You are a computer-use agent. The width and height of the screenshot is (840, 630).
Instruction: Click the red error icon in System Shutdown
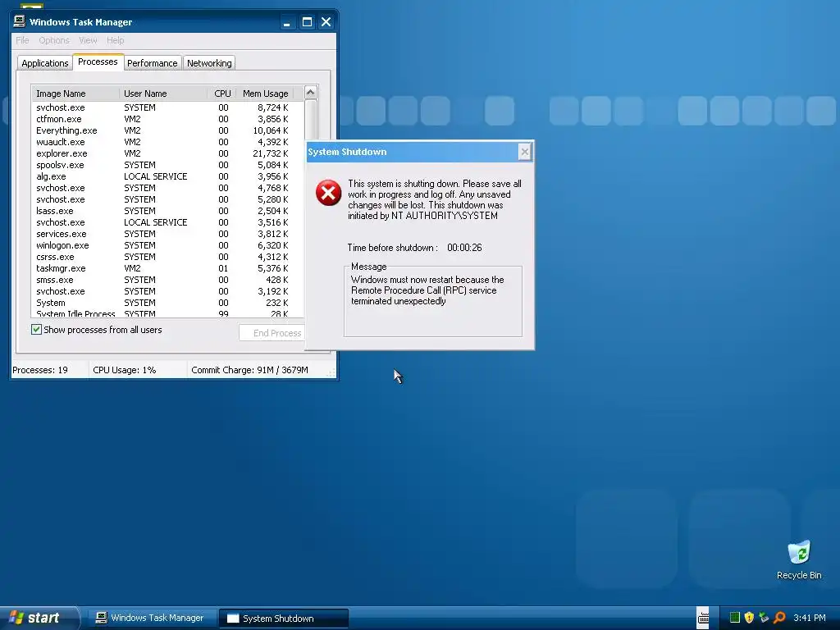(x=328, y=193)
